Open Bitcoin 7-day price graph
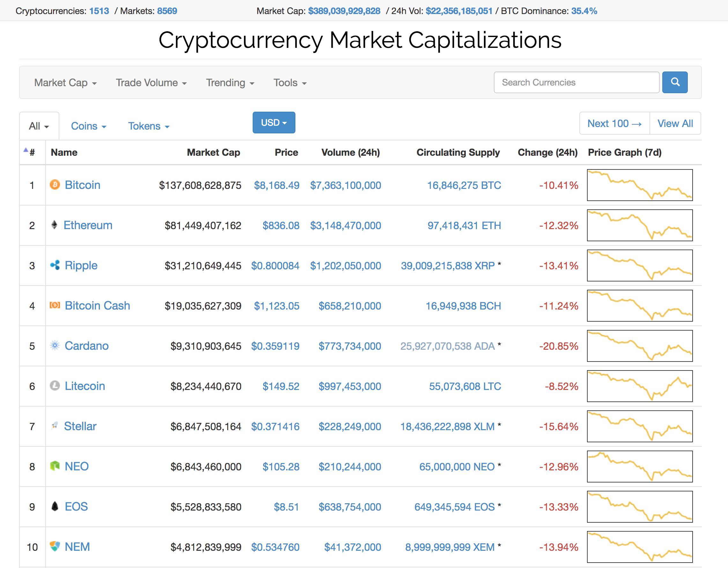 click(x=639, y=185)
